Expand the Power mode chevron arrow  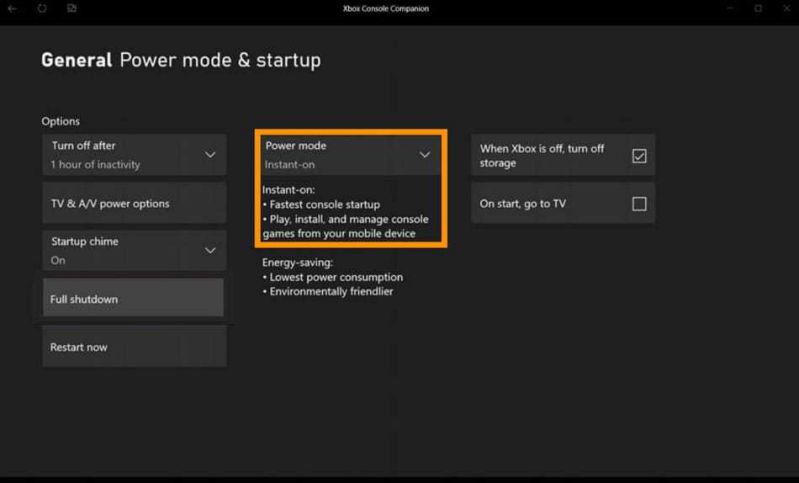click(424, 154)
